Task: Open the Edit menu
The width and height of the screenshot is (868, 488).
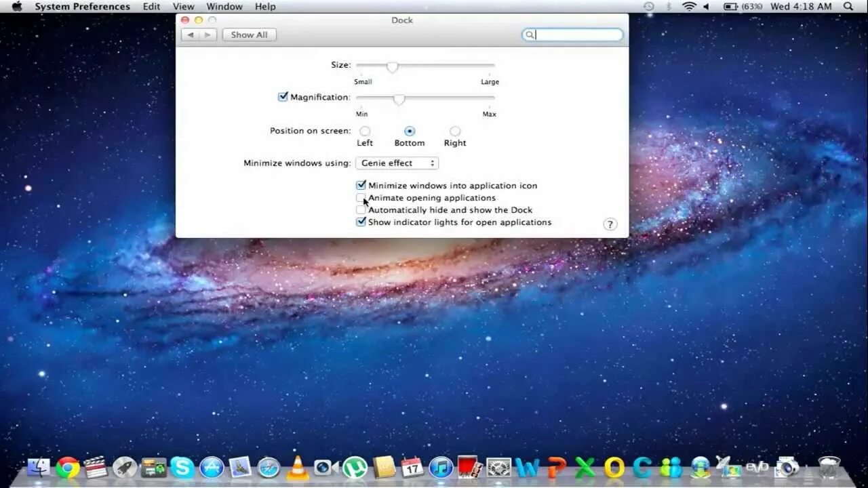Action: pos(151,6)
